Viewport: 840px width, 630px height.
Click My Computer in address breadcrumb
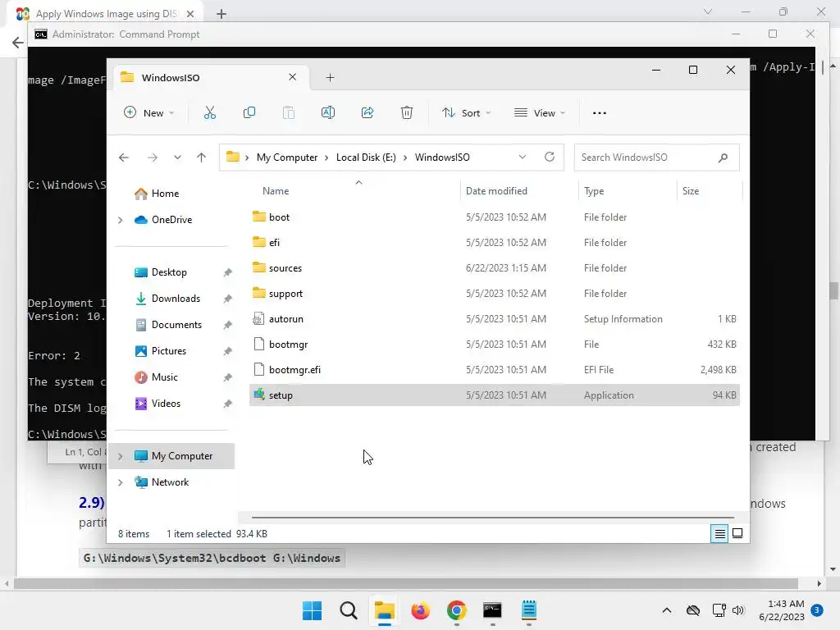point(286,157)
